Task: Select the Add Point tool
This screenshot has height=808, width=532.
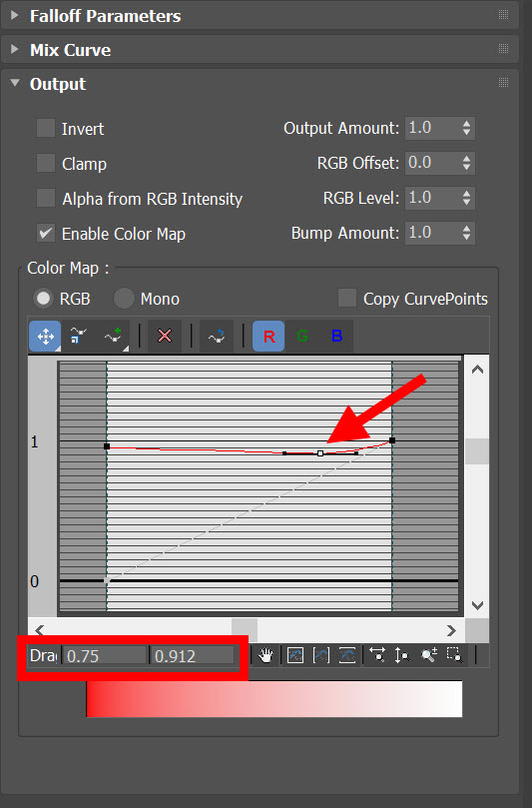Action: (113, 336)
